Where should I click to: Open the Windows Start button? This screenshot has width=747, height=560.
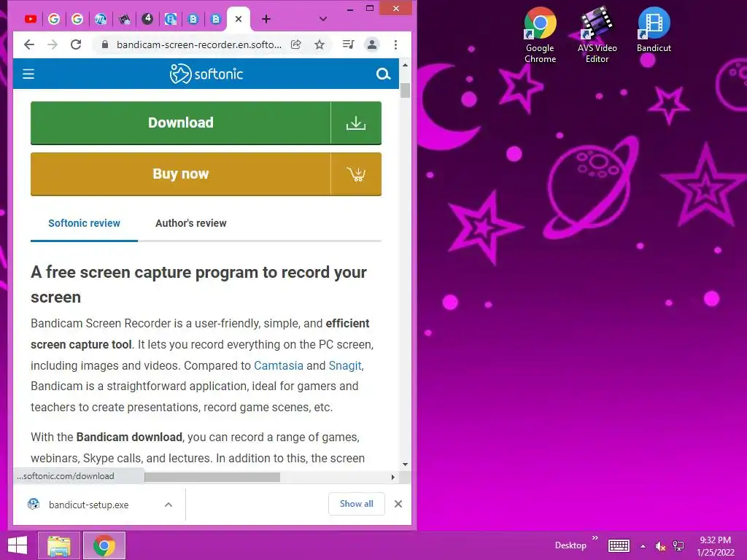18,545
